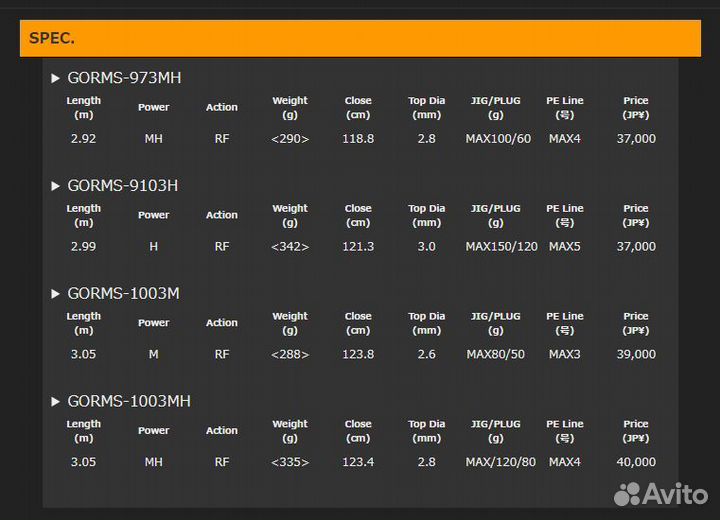Click the SPEC. header text
Image resolution: width=720 pixels, height=520 pixels.
[51, 38]
